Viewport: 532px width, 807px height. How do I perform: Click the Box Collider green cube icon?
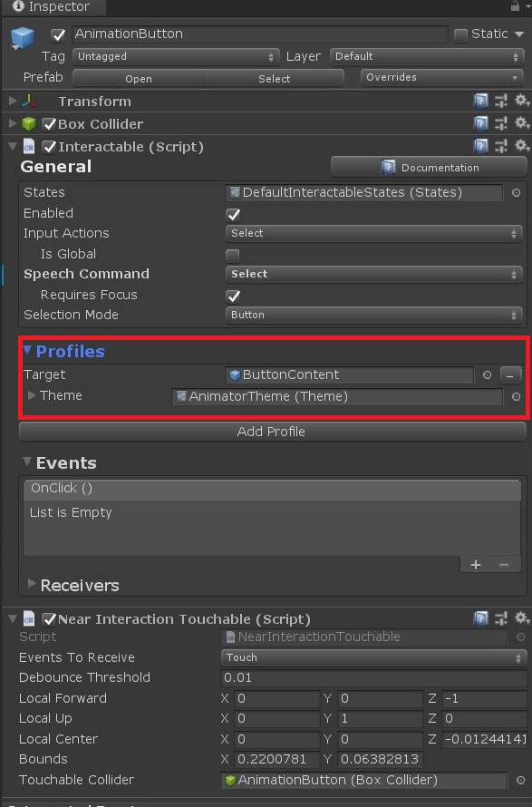[x=29, y=123]
